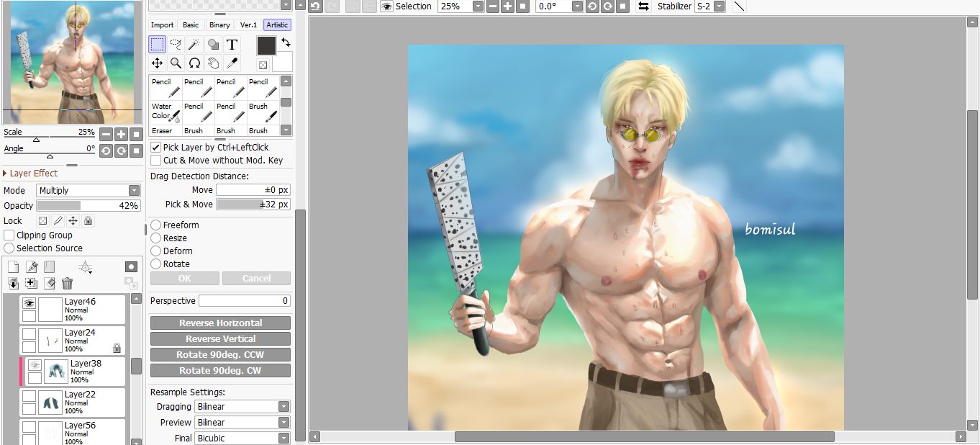Swap foreground and background colors
Viewport: 980px width, 445px height.
click(x=285, y=42)
